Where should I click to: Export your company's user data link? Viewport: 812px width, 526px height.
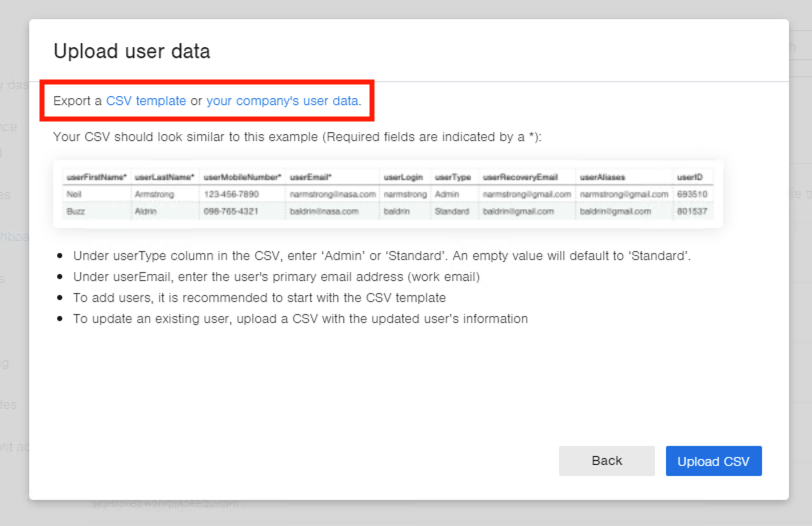coord(282,100)
